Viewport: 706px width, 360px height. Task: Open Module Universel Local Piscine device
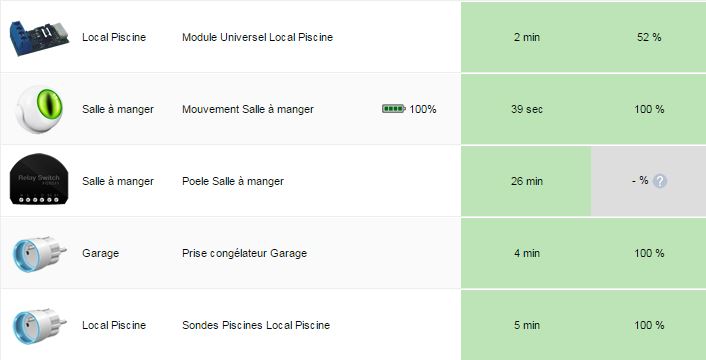258,37
